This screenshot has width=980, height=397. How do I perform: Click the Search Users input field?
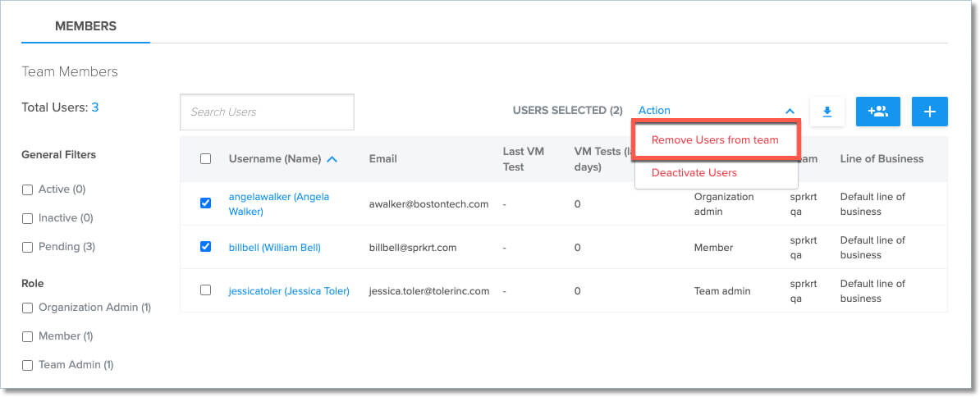[x=267, y=112]
